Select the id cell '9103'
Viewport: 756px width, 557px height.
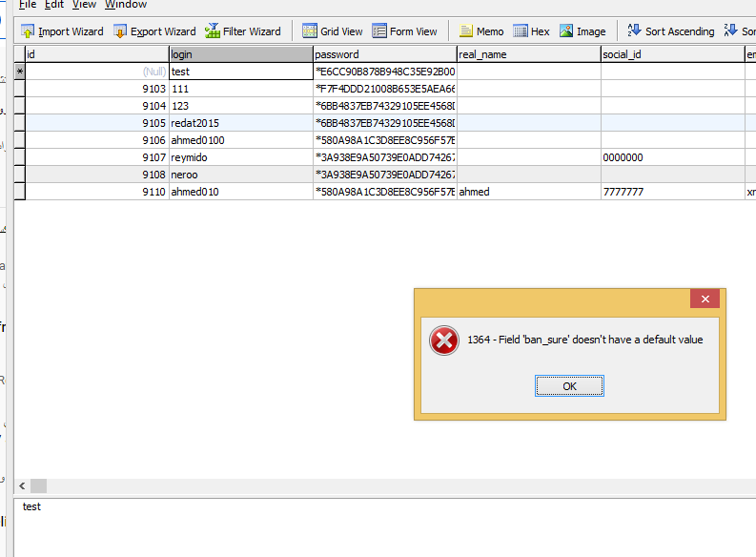[x=97, y=89]
